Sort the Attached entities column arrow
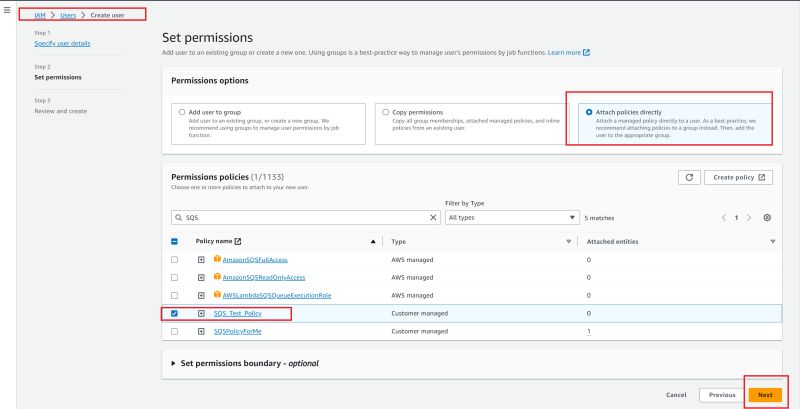This screenshot has width=800, height=409. coord(772,242)
